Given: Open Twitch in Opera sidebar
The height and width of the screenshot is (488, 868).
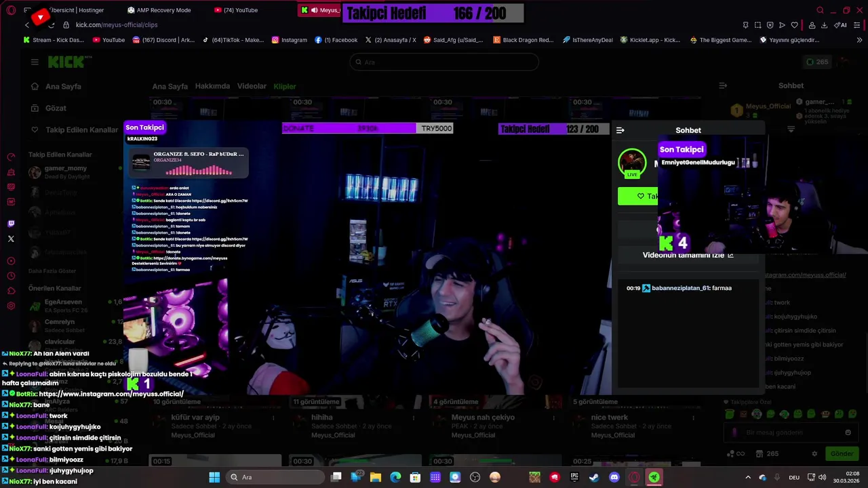Looking at the screenshot, I should click(x=11, y=224).
